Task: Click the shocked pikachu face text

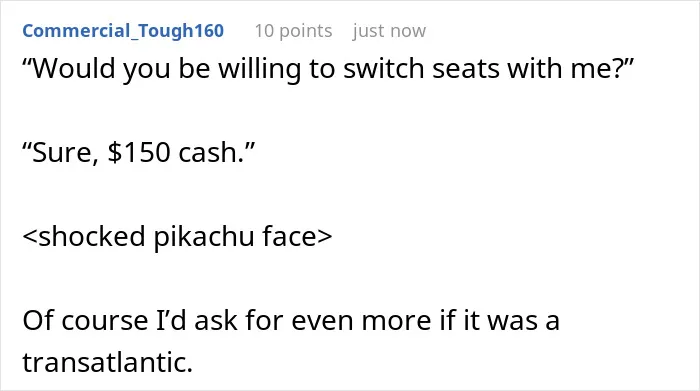Action: 177,236
